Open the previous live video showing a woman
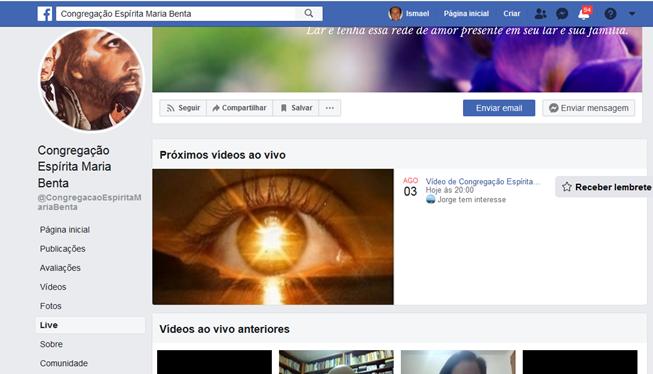653x374 pixels. (458, 362)
